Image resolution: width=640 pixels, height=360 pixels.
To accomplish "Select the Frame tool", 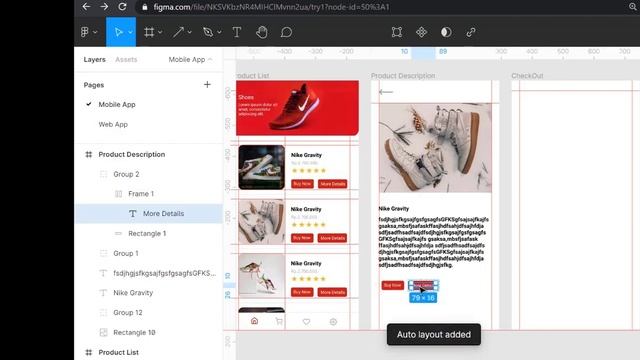I will (x=149, y=32).
